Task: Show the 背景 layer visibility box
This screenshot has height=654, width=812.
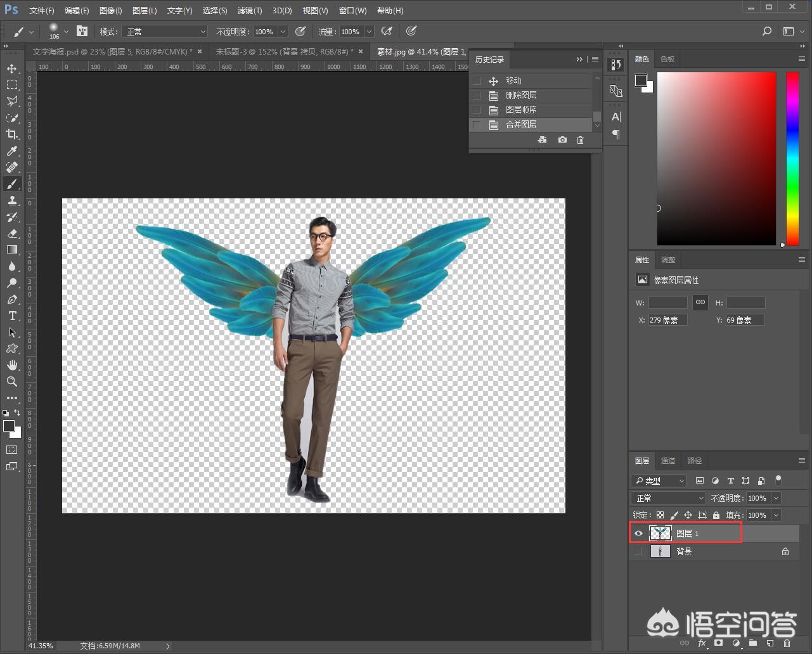Action: pos(638,551)
